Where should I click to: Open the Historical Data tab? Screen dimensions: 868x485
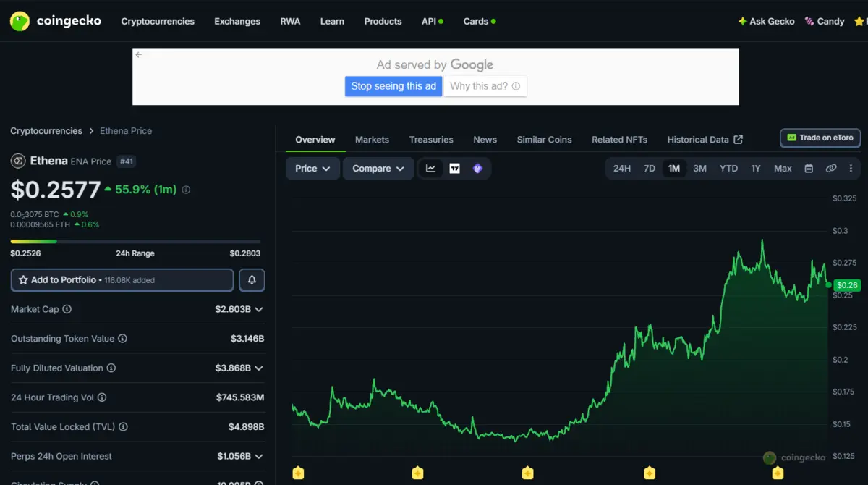(x=705, y=140)
